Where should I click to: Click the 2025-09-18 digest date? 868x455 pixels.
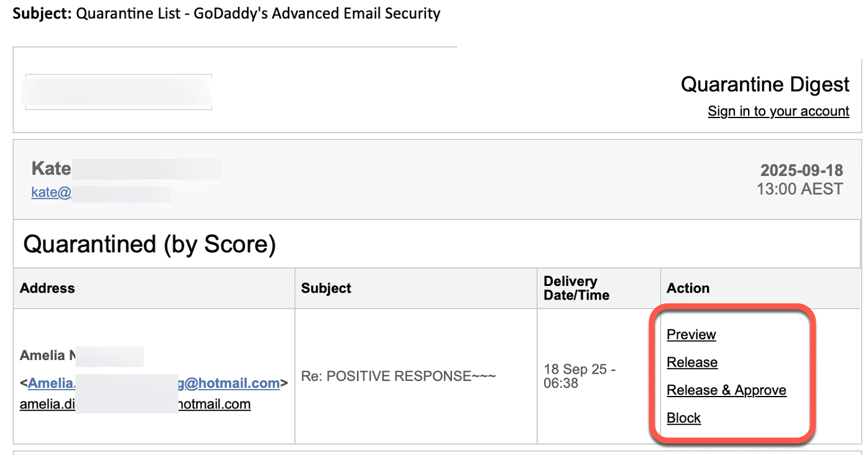[x=801, y=170]
